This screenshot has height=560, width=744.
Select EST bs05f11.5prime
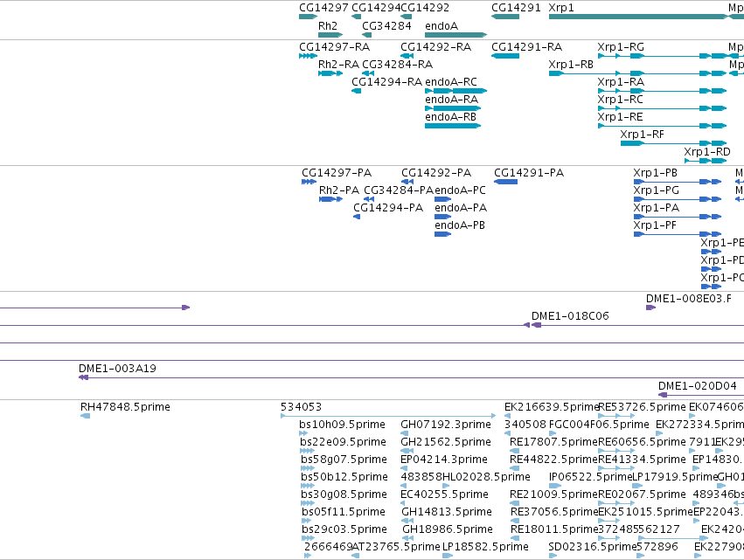[307, 521]
